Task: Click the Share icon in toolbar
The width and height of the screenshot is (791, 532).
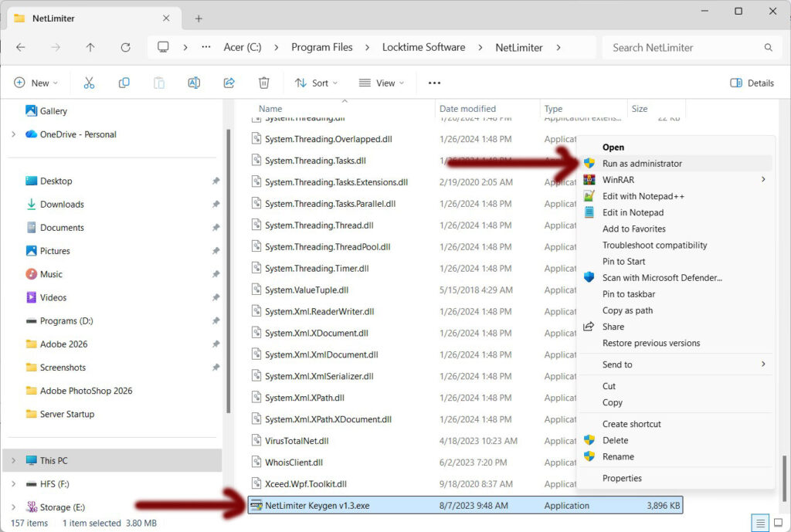Action: click(229, 83)
